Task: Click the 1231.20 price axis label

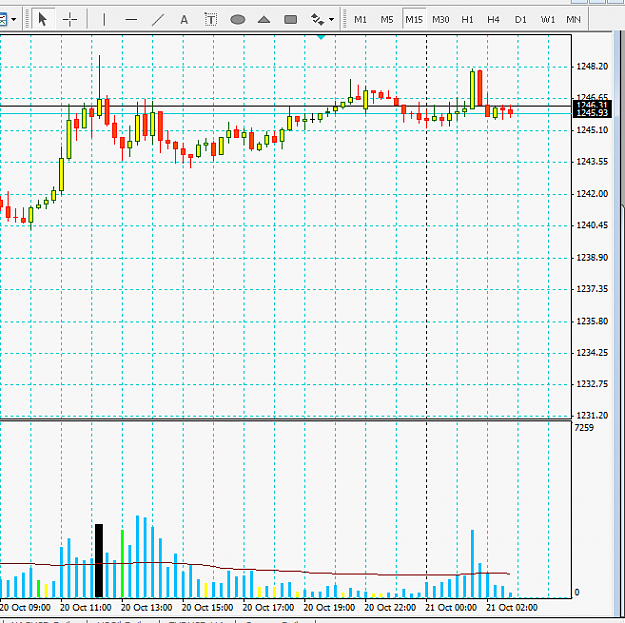Action: tap(592, 415)
